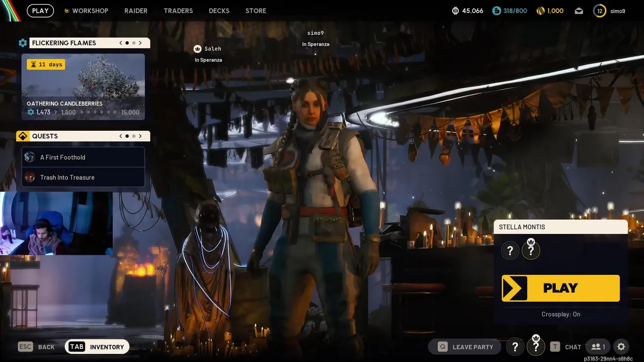Open the Gathering Candleberries event card
The width and height of the screenshot is (644, 362).
[83, 86]
